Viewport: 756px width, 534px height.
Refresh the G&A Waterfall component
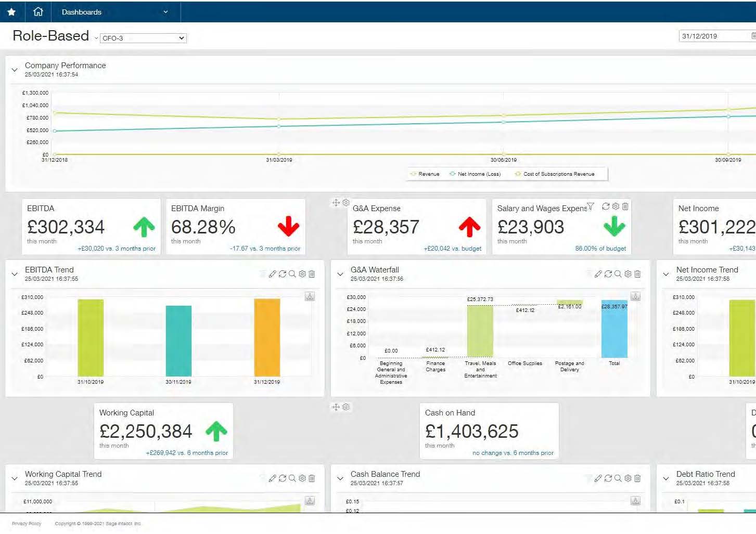[608, 274]
